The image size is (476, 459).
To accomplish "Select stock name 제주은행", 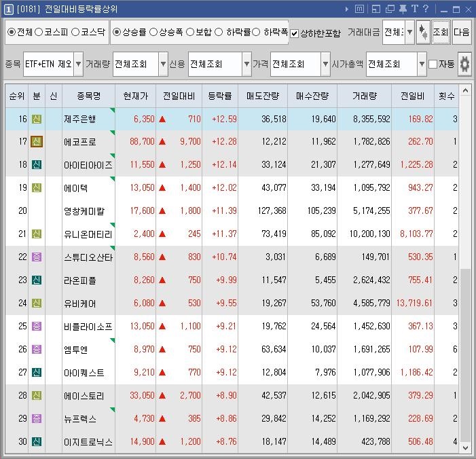I will point(80,119).
